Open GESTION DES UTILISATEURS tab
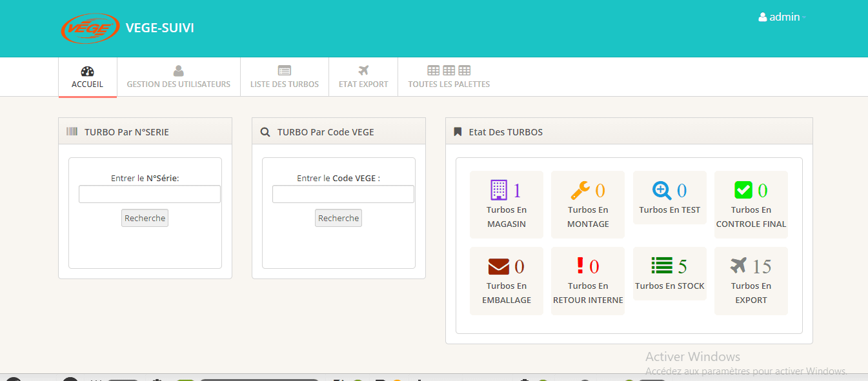This screenshot has width=868, height=381. tap(179, 77)
